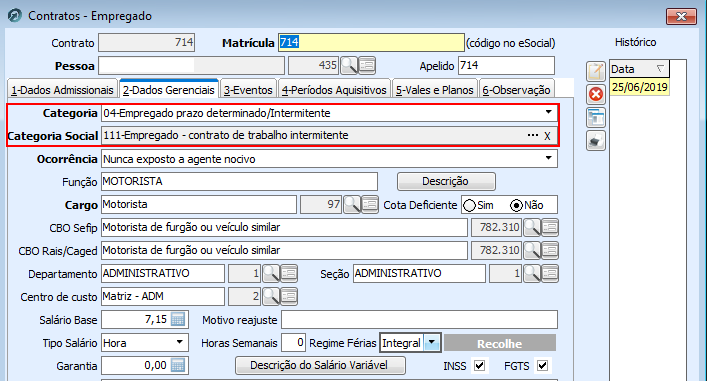The width and height of the screenshot is (709, 381).
Task: Open the record card icon beside Departamento
Action: (x=289, y=273)
